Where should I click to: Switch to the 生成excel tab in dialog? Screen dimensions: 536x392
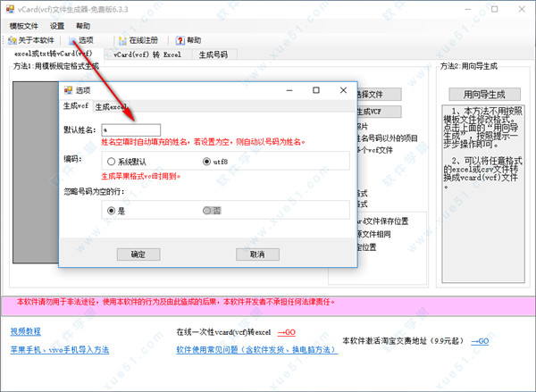coord(112,107)
